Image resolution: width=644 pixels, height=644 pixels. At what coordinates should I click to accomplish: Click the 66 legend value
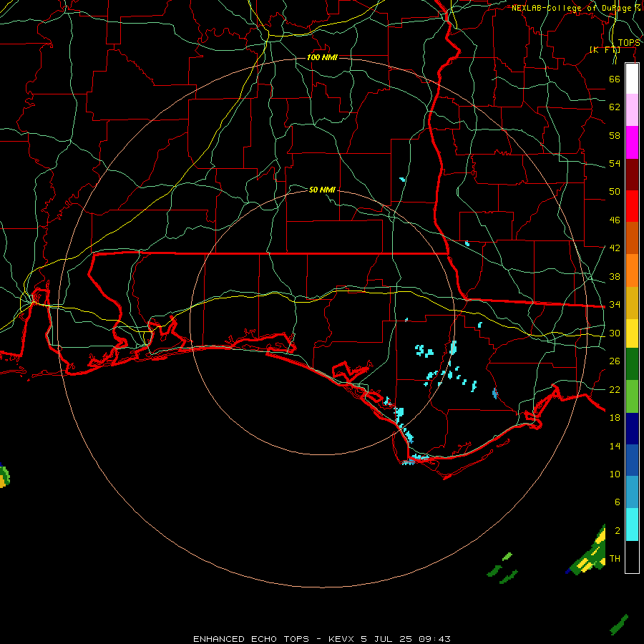pyautogui.click(x=615, y=79)
